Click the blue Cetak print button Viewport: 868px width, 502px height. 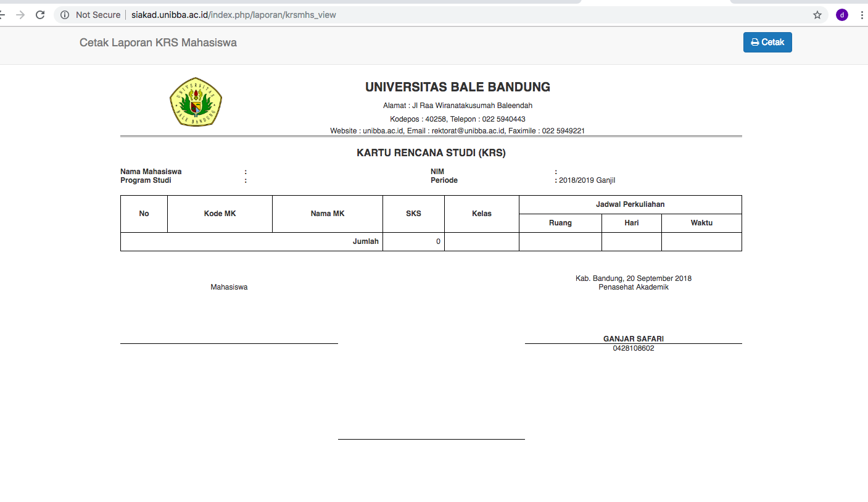point(767,43)
